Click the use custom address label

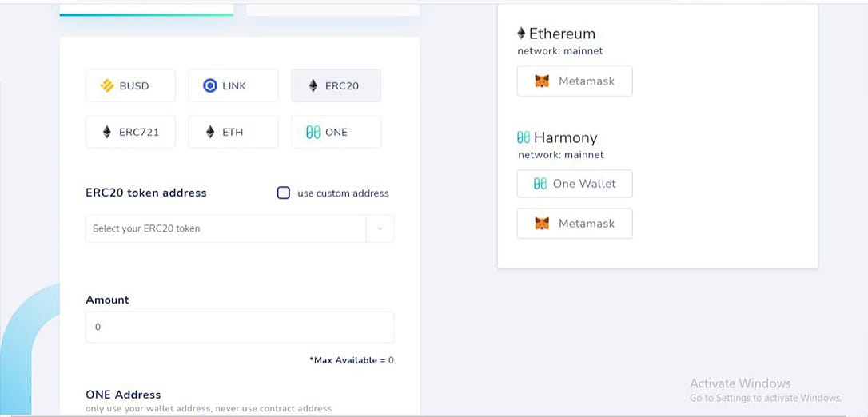point(343,193)
